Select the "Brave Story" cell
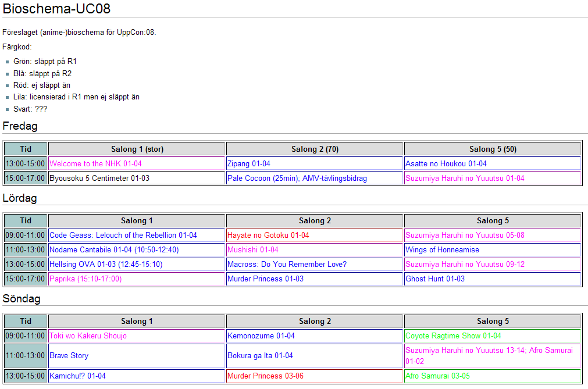The image size is (588, 389). click(137, 356)
